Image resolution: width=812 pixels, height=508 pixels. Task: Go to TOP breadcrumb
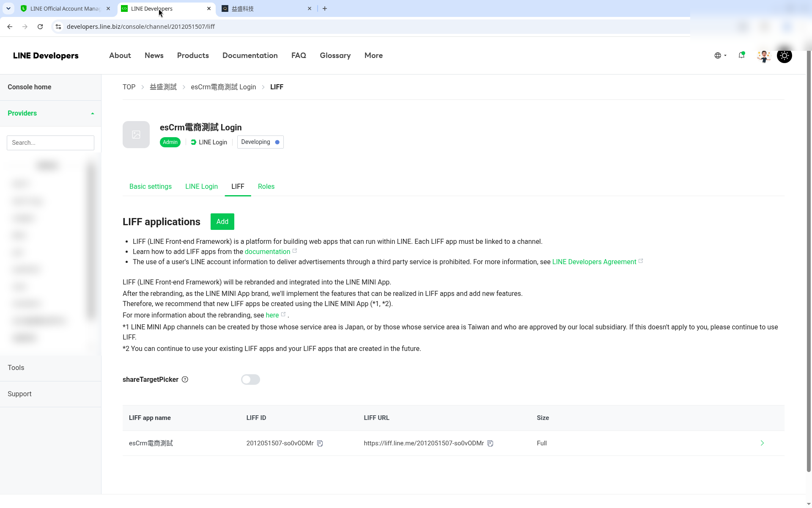[129, 87]
